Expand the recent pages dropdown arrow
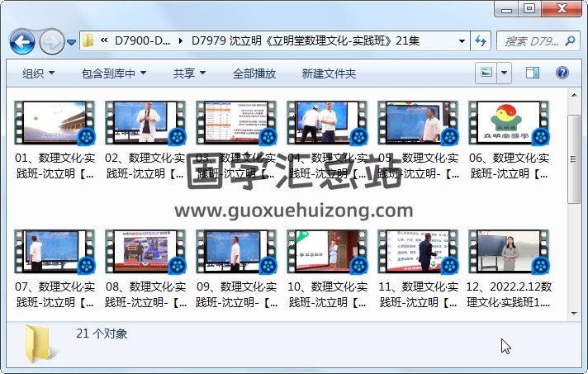 [72, 41]
